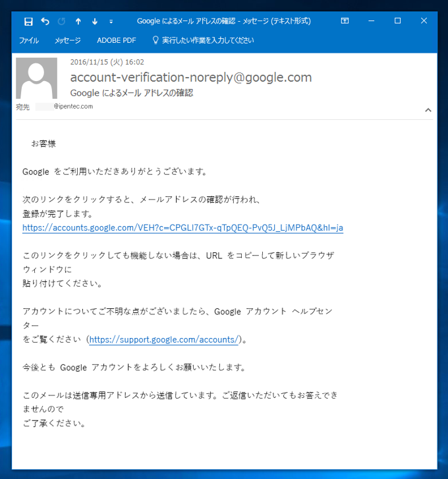Save the message with the floppy disk icon
448x479 pixels.
[28, 21]
